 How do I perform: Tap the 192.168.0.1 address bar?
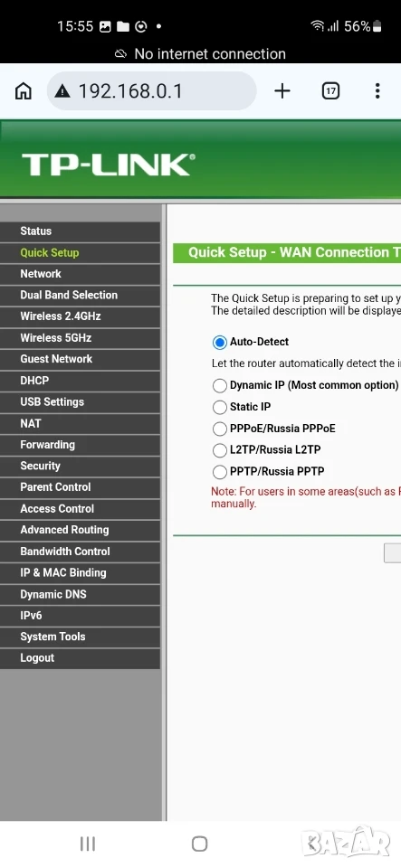(x=152, y=90)
